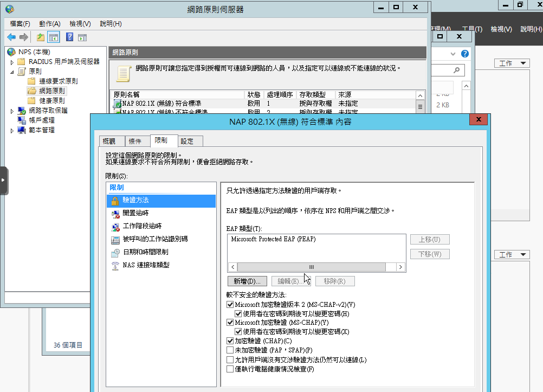Toggle the show/hide action pane icon
Screen dimensions: 543x392
point(82,37)
